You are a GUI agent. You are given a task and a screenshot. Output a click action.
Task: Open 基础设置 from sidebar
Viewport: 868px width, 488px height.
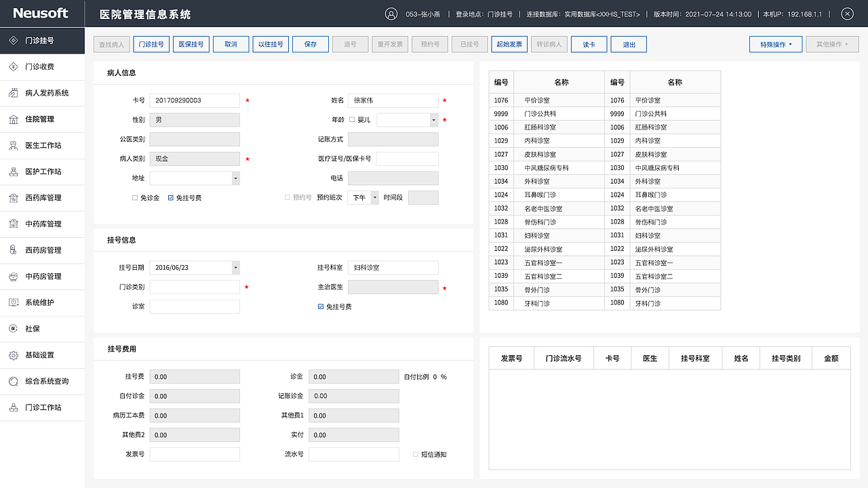(42, 355)
